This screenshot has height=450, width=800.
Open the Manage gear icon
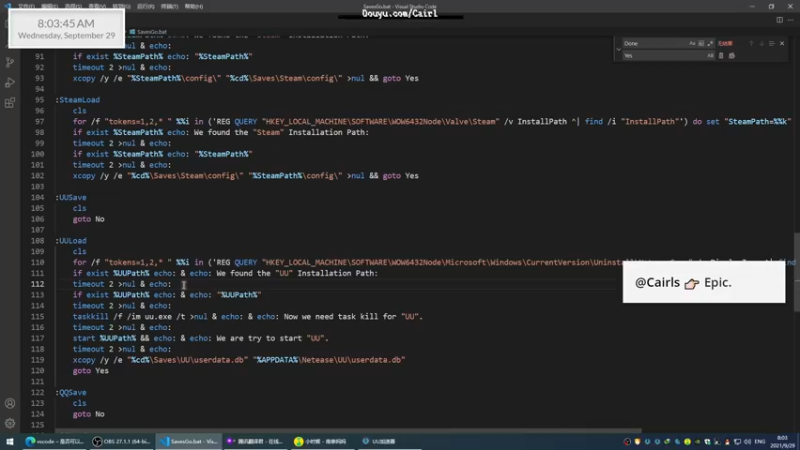(10, 423)
